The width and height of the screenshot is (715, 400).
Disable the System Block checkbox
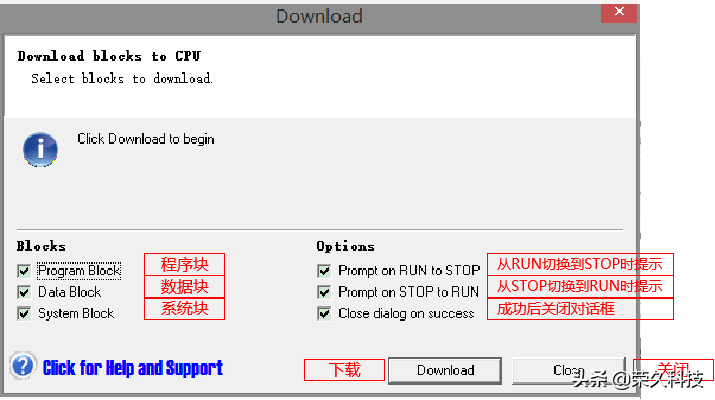[24, 314]
